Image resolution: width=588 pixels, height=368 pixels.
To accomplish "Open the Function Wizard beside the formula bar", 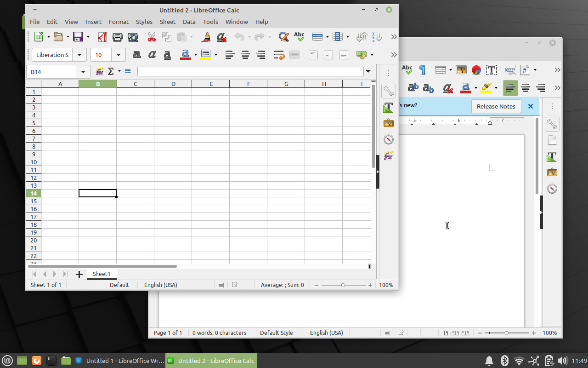I will pos(99,72).
